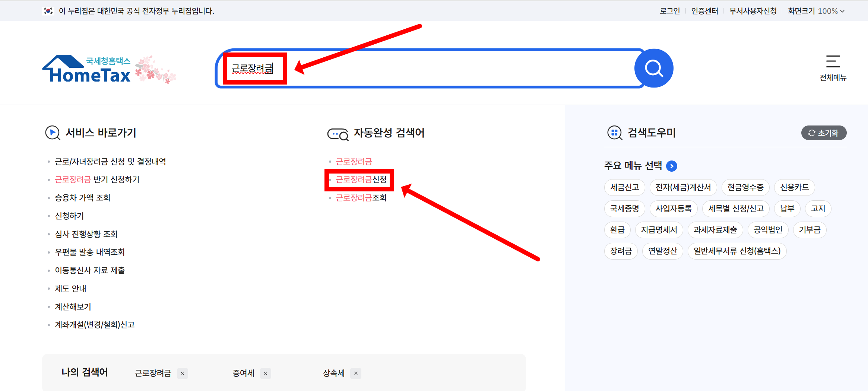Click the blue magnifier search button
The width and height of the screenshot is (868, 391).
click(654, 68)
